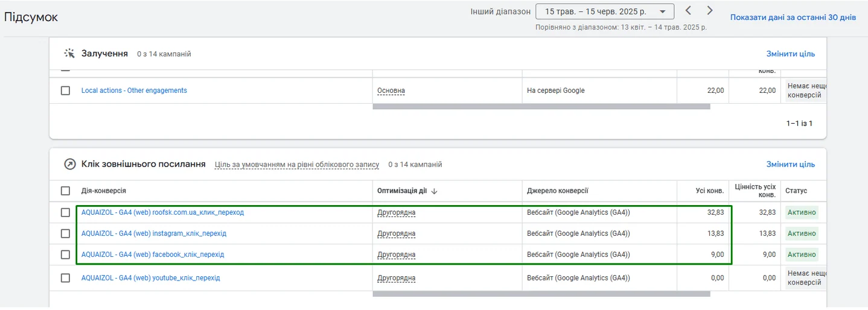Click the Статус column header
The height and width of the screenshot is (310, 868).
pyautogui.click(x=796, y=191)
